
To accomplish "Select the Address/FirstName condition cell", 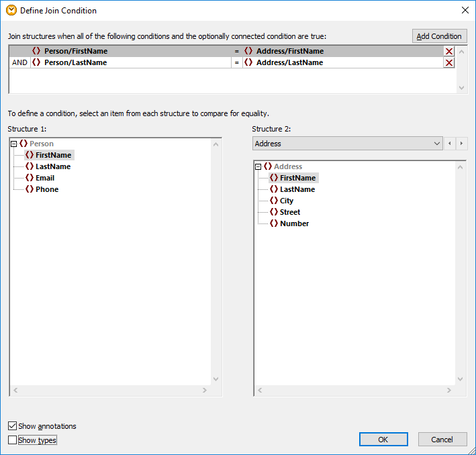I will click(x=343, y=51).
